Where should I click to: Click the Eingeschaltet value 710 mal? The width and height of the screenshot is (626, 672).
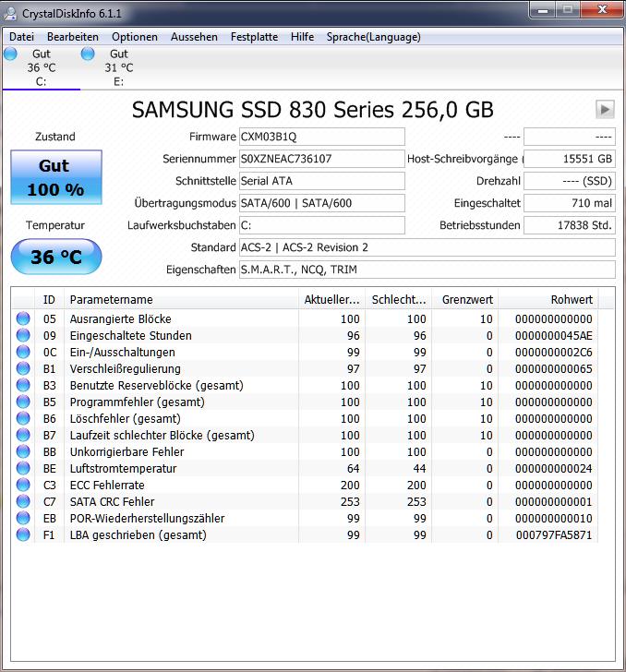(570, 203)
